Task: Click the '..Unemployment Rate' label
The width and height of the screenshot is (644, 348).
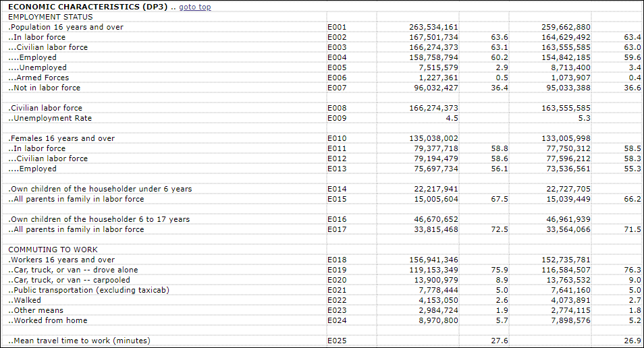Action: 50,118
